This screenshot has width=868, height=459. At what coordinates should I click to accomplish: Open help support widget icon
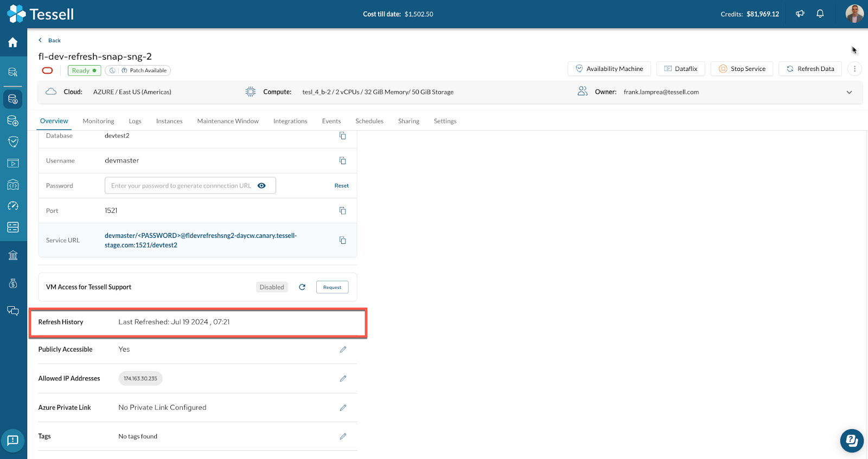pyautogui.click(x=852, y=441)
